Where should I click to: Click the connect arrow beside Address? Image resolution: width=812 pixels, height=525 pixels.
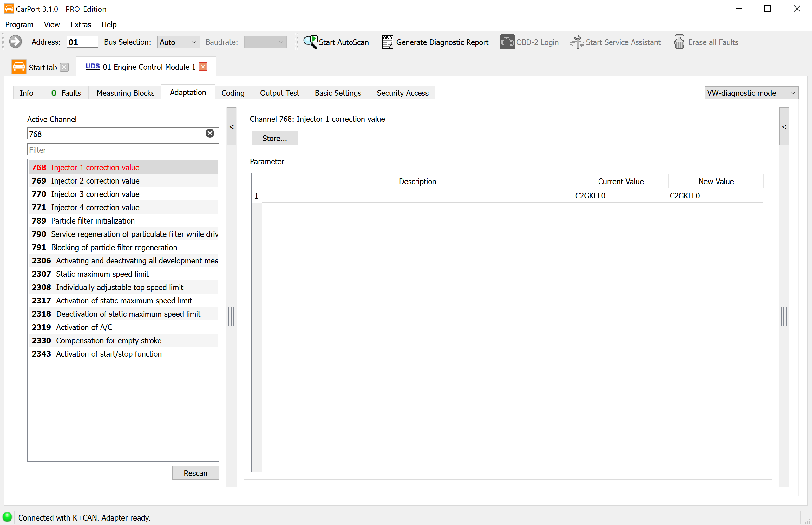pyautogui.click(x=15, y=42)
